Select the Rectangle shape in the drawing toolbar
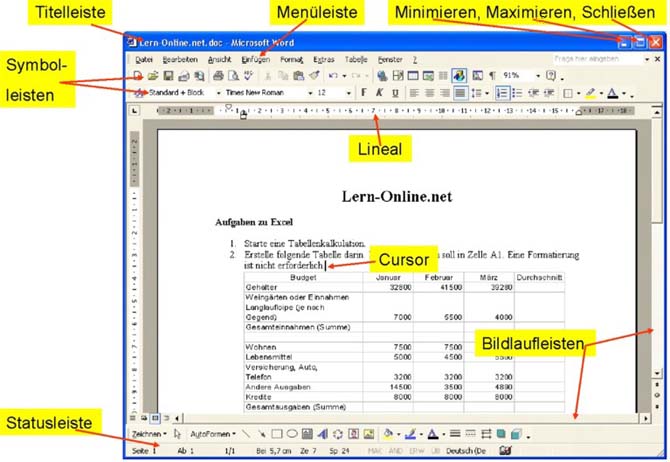The width and height of the screenshot is (670, 462). pyautogui.click(x=277, y=434)
